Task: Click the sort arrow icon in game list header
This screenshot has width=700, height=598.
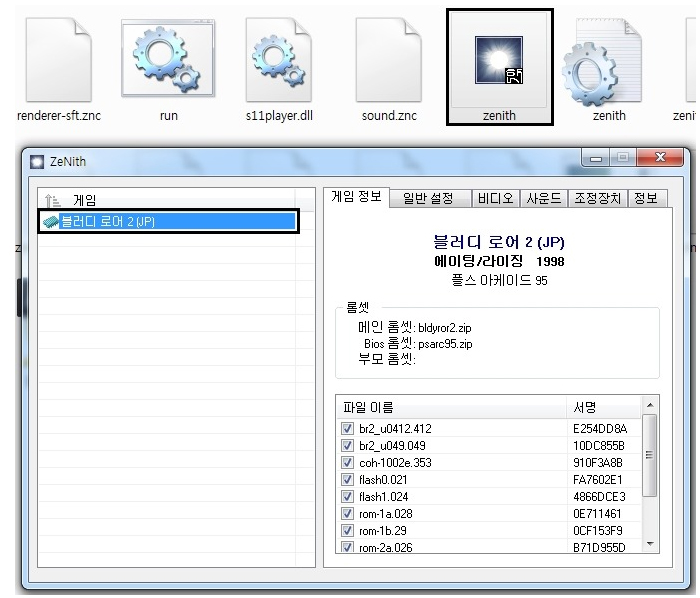Action: (53, 200)
